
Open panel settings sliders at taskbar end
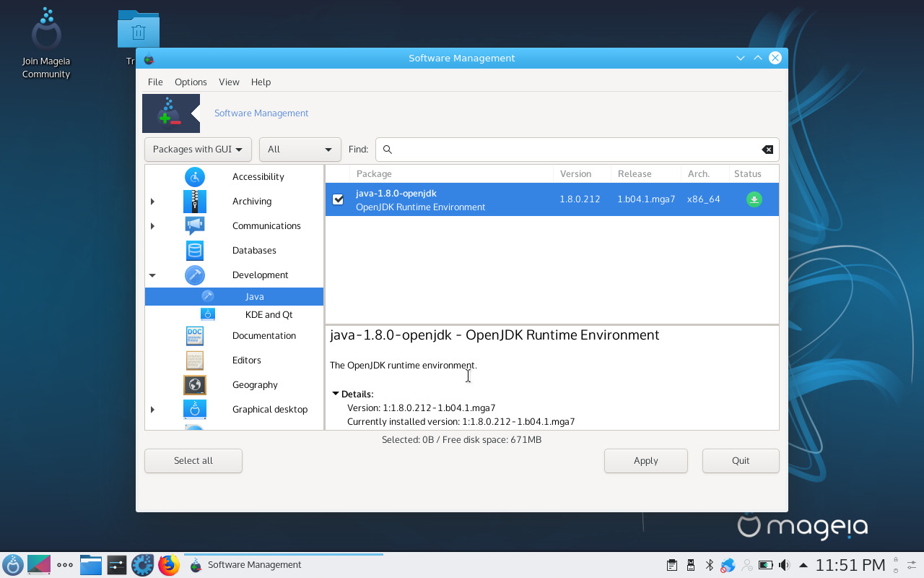[x=912, y=565]
